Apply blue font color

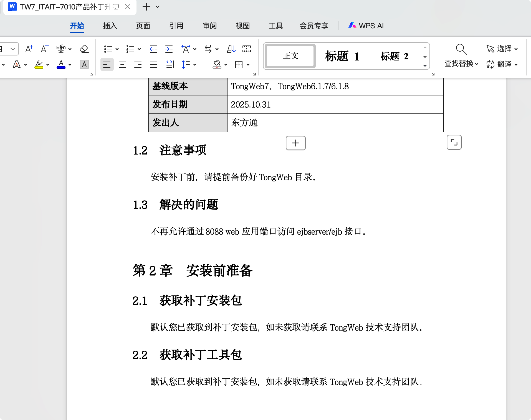click(61, 64)
